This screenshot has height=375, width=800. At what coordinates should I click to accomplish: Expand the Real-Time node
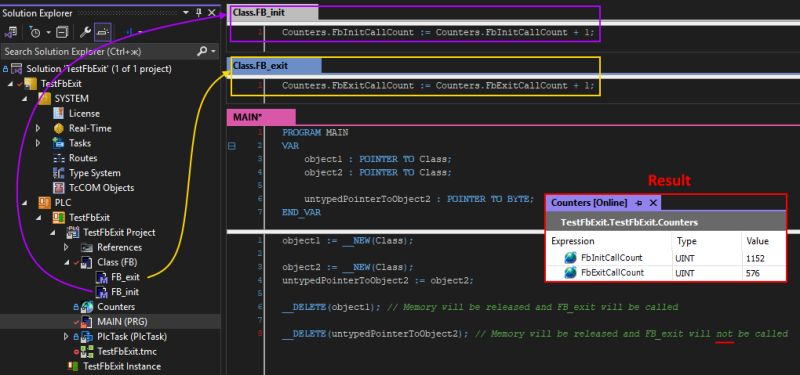pos(39,128)
